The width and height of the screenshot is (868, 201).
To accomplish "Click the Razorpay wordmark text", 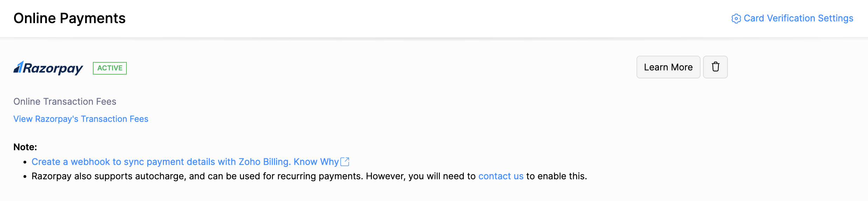I will (x=53, y=68).
